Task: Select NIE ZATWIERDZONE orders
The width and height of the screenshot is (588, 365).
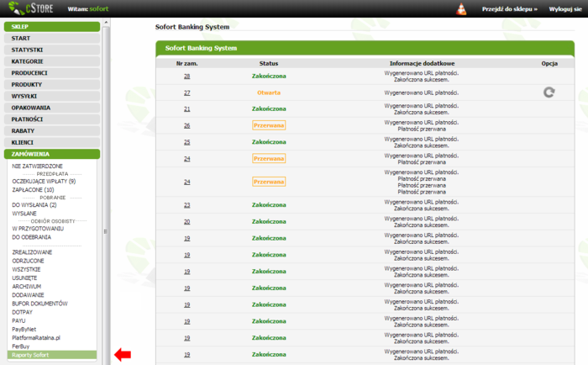Action: click(x=37, y=166)
